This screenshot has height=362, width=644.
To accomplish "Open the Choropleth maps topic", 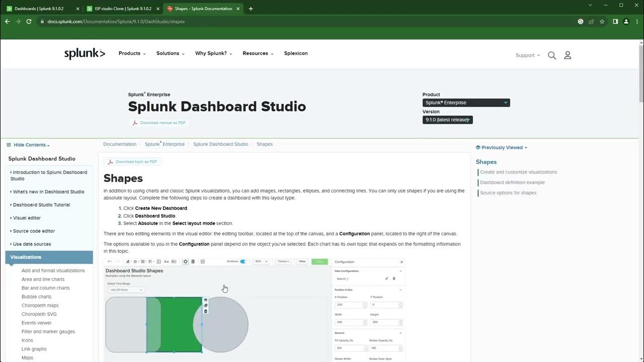I will coord(40,306).
